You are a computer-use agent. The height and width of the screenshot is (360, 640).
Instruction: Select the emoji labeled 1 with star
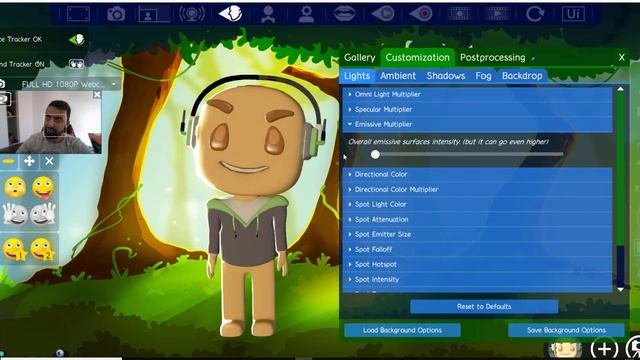pyautogui.click(x=14, y=249)
